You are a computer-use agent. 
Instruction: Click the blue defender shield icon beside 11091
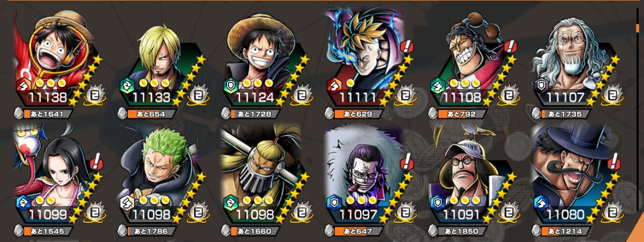438,202
